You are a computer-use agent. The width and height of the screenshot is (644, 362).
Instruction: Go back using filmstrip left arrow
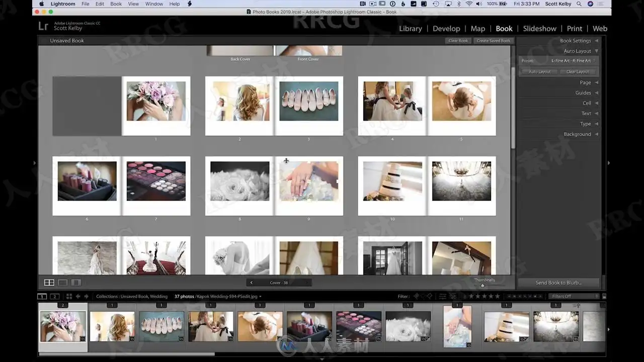pyautogui.click(x=78, y=297)
